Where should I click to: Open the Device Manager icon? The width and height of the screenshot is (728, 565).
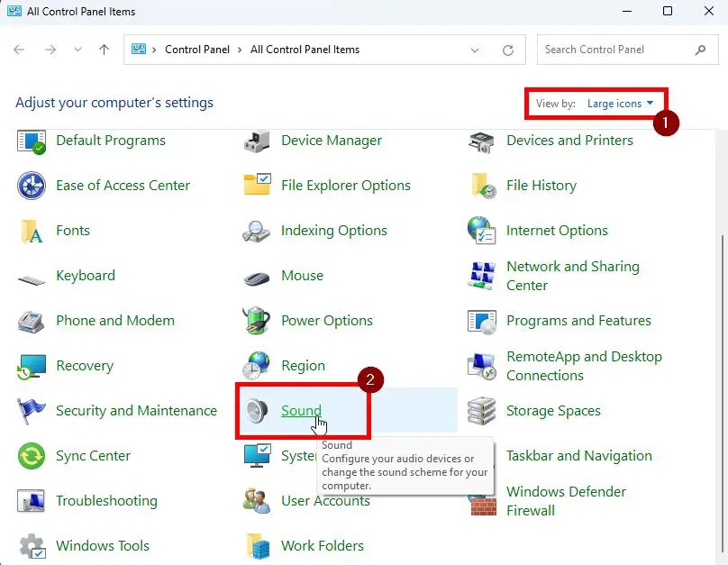pos(256,141)
